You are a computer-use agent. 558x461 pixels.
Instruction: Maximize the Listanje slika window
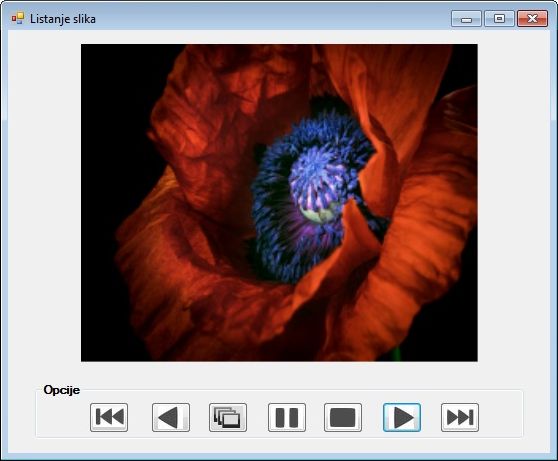[499, 19]
